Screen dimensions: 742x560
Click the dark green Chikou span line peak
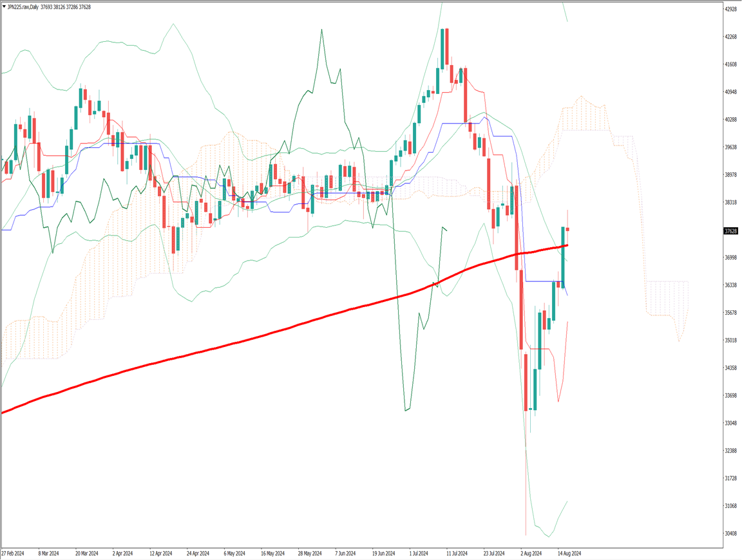coord(321,30)
